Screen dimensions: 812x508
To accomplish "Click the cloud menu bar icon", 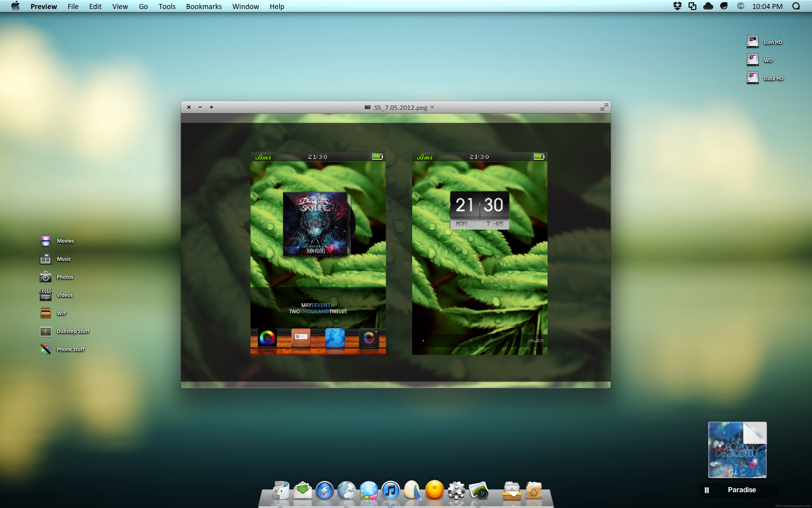I will 708,6.
